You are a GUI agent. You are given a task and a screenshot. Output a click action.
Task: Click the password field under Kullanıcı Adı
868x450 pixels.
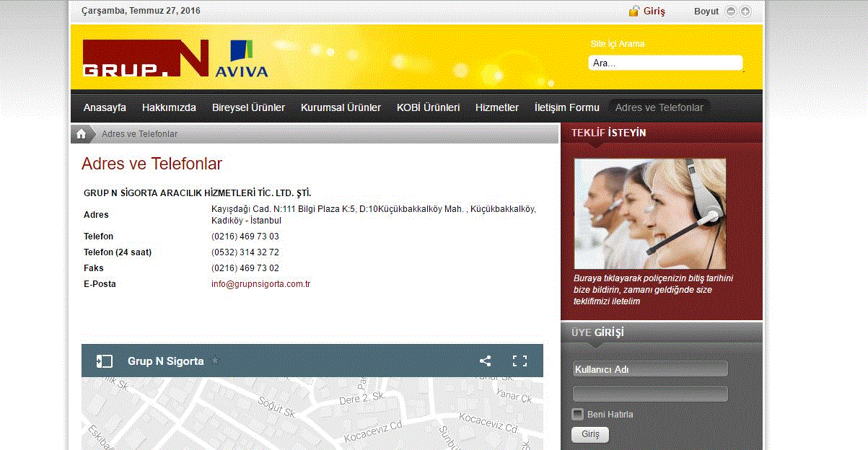click(x=650, y=394)
